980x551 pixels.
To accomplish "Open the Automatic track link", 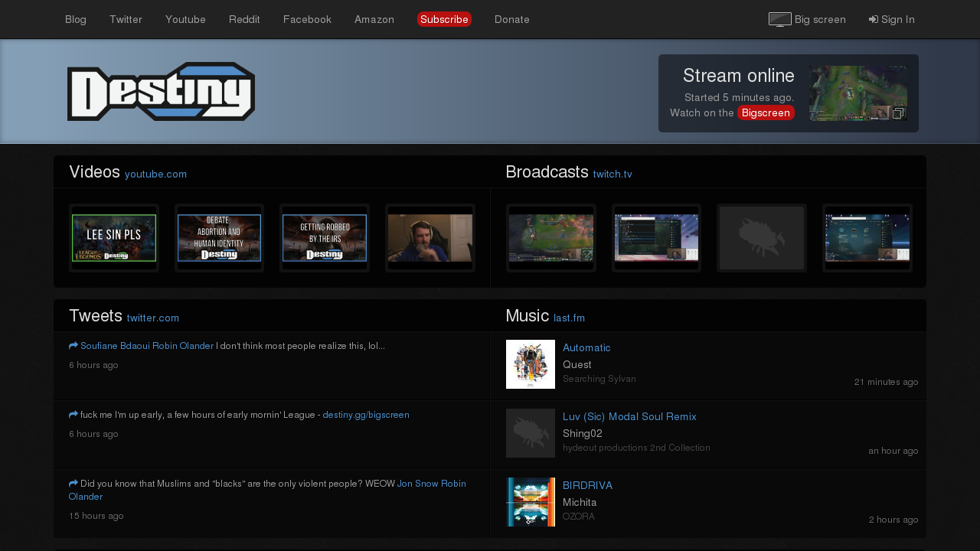I will coord(586,348).
